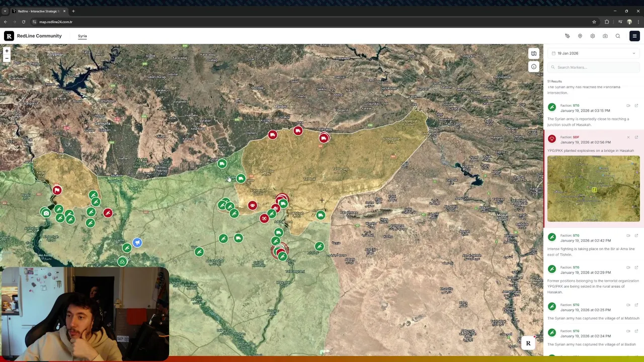Screen dimensions: 644x362
Task: Open the map layers icon
Action: coord(533,53)
